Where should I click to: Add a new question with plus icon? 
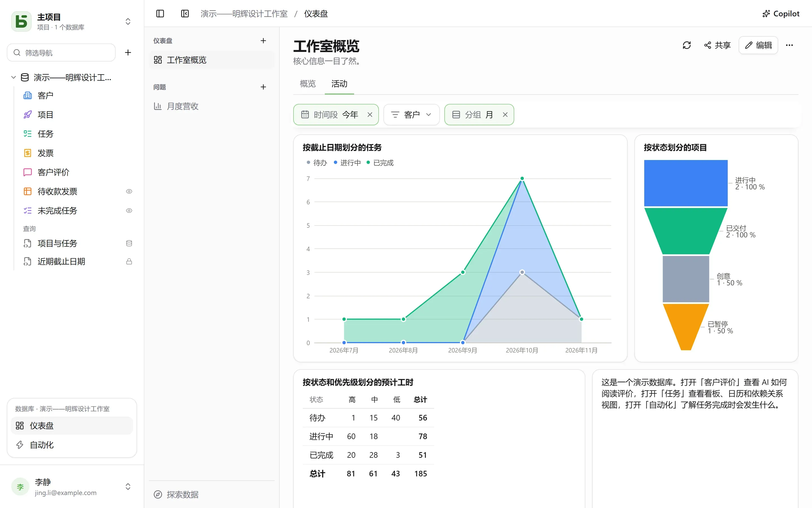[263, 87]
